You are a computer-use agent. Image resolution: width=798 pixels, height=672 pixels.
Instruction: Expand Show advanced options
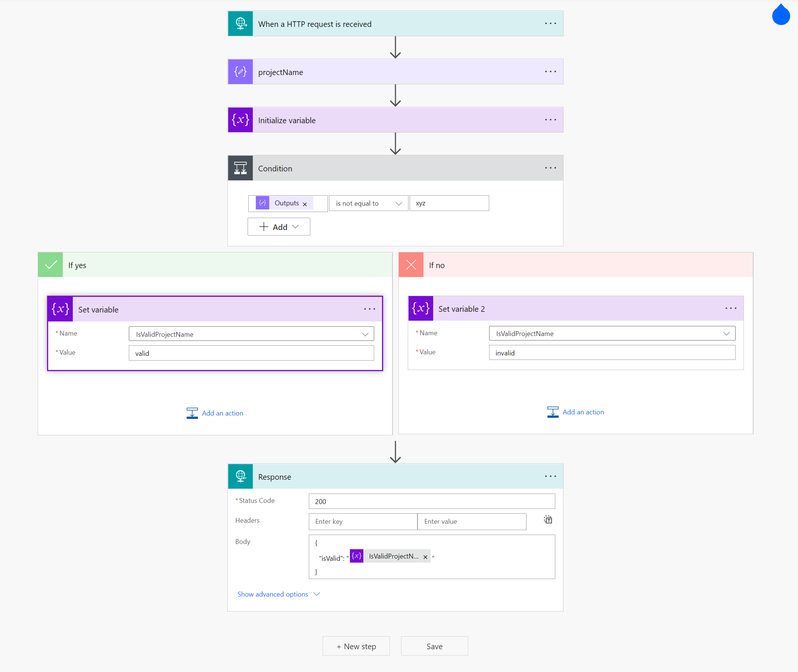[278, 594]
